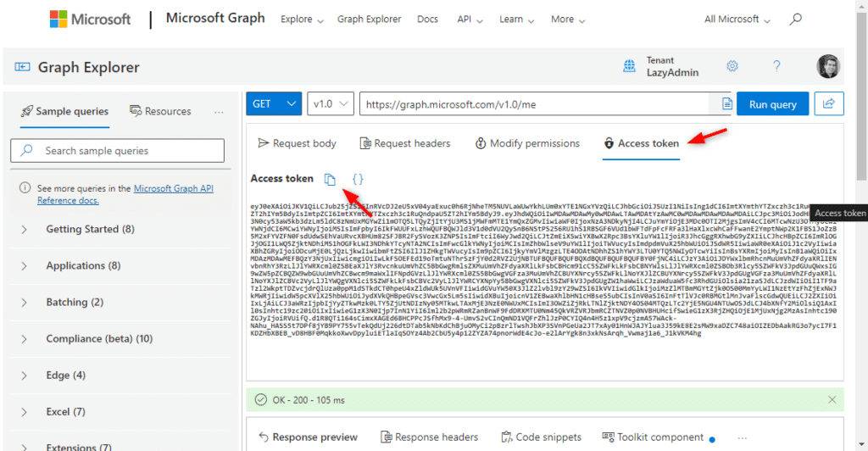Viewport: 868px width, 451px height.
Task: Click the green OK status check icon
Action: click(261, 399)
